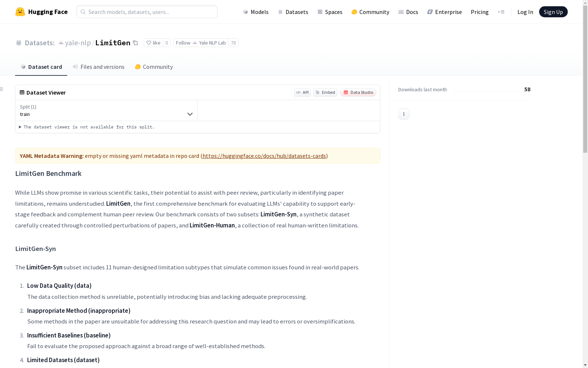Open Community in the top navigation
The image size is (588, 368).
click(370, 12)
